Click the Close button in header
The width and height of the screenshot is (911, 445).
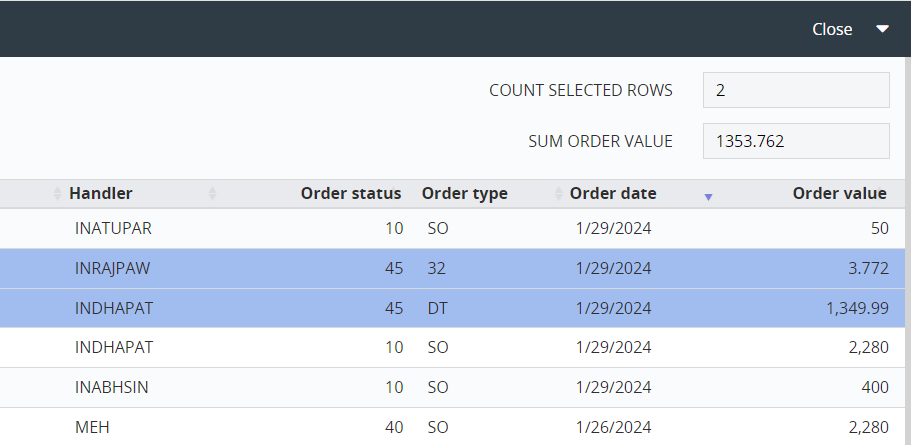click(832, 29)
